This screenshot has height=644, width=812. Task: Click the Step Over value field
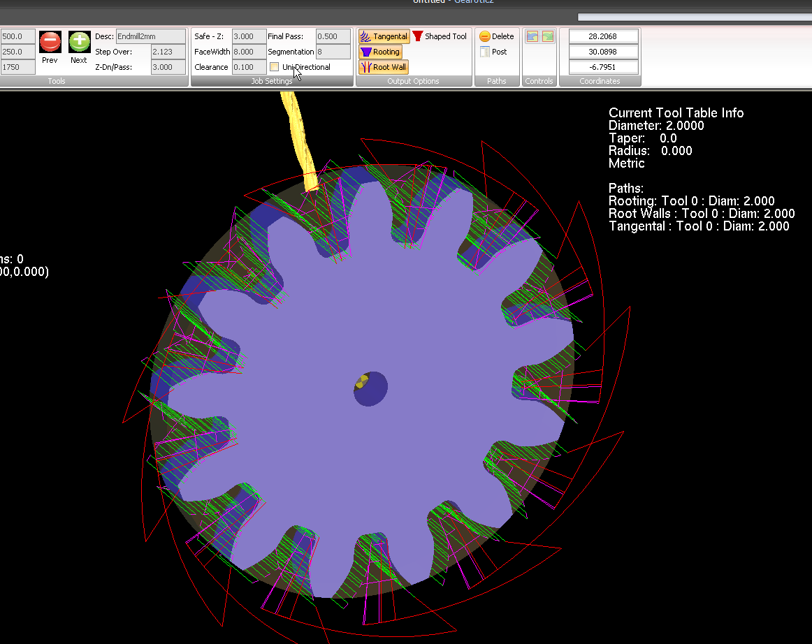[168, 52]
